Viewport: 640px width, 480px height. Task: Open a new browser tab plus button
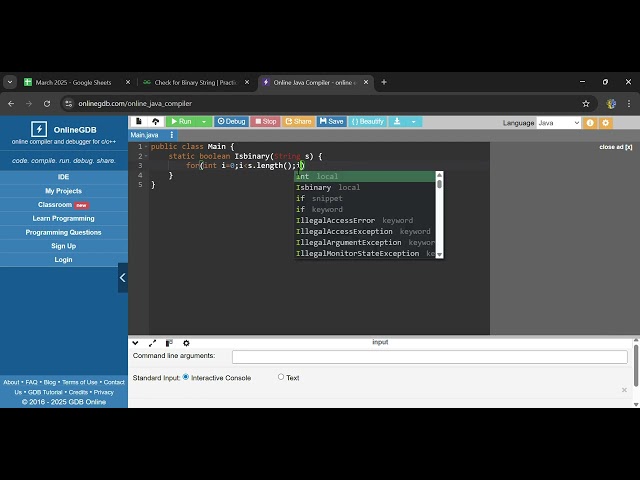[x=384, y=82]
